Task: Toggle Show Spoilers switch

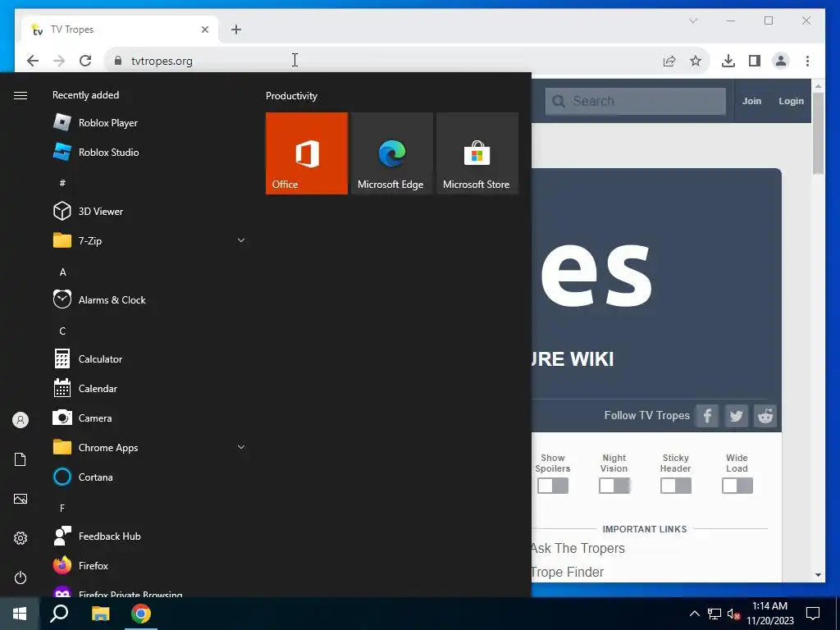Action: coord(553,486)
